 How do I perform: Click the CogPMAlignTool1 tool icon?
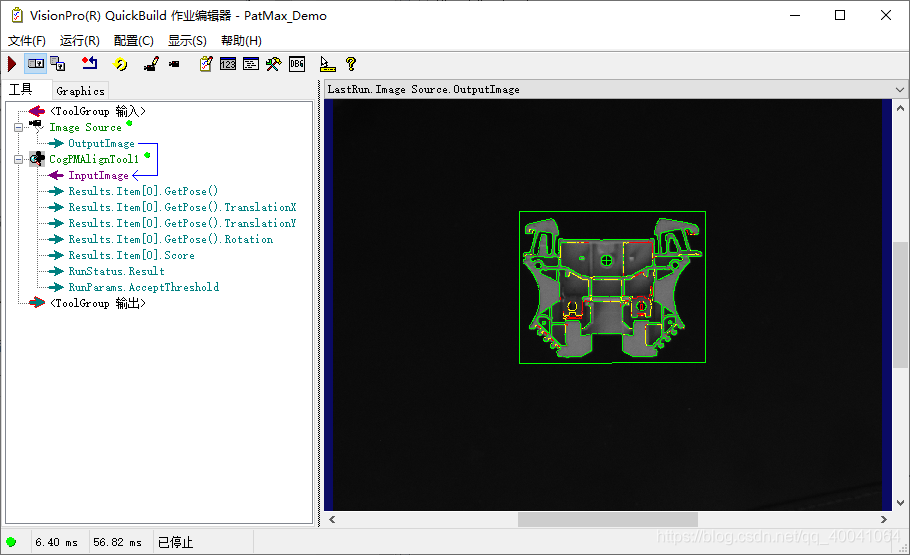click(x=37, y=158)
